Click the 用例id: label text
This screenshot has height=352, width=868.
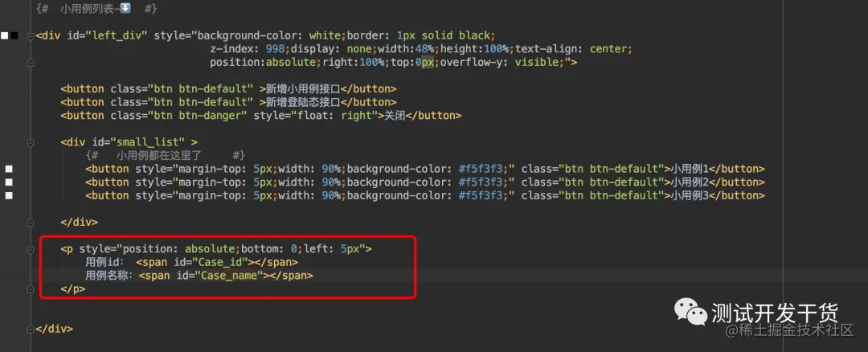pyautogui.click(x=104, y=262)
